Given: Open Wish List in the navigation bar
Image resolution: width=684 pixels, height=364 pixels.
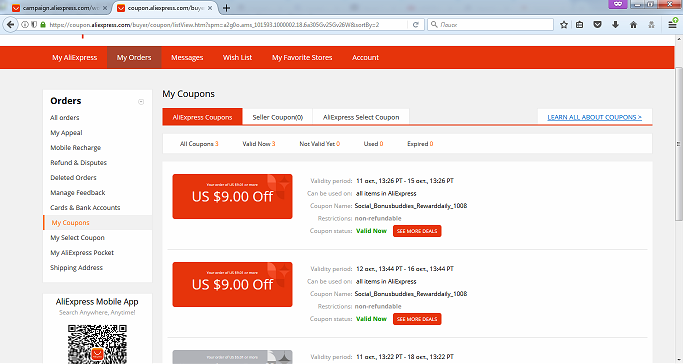Looking at the screenshot, I should (237, 58).
